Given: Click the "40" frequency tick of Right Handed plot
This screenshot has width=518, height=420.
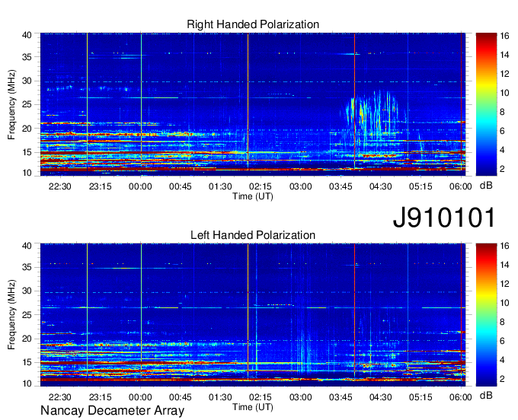Looking at the screenshot, I should [x=27, y=35].
